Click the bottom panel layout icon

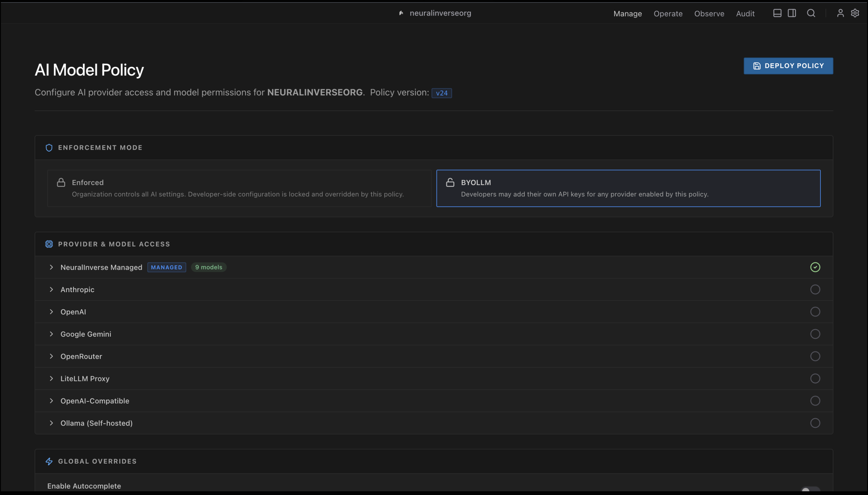[x=777, y=13]
